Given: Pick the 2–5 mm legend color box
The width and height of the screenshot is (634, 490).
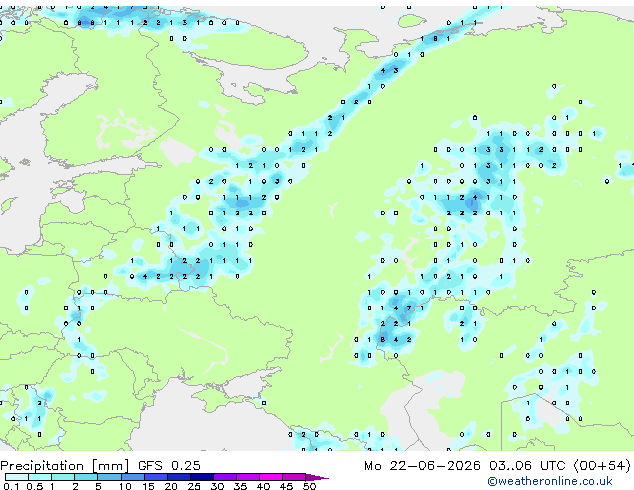Looking at the screenshot, I should (x=86, y=477).
